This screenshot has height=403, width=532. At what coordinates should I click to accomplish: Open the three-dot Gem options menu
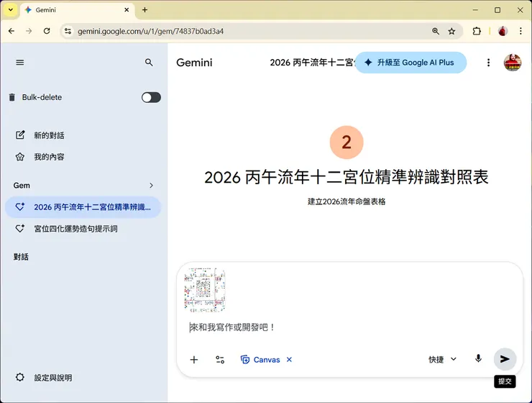point(488,63)
